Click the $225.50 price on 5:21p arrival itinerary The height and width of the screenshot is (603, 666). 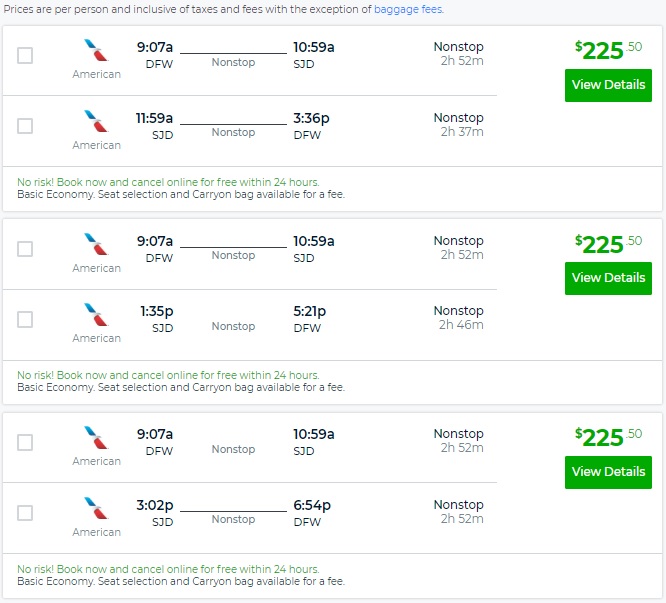[608, 243]
